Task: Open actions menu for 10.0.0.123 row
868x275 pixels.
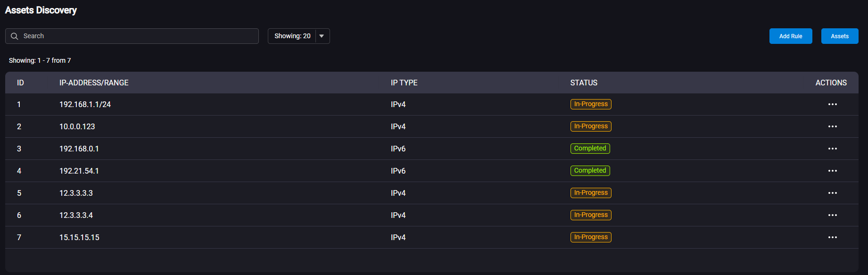Action: tap(832, 126)
